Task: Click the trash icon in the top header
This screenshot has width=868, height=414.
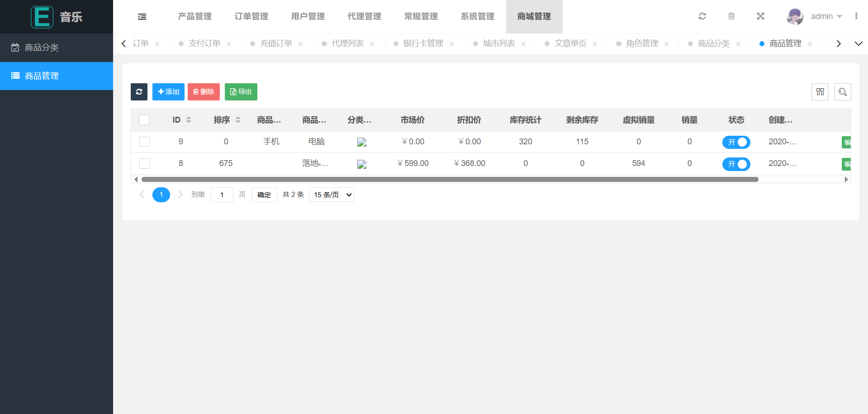Action: [731, 16]
